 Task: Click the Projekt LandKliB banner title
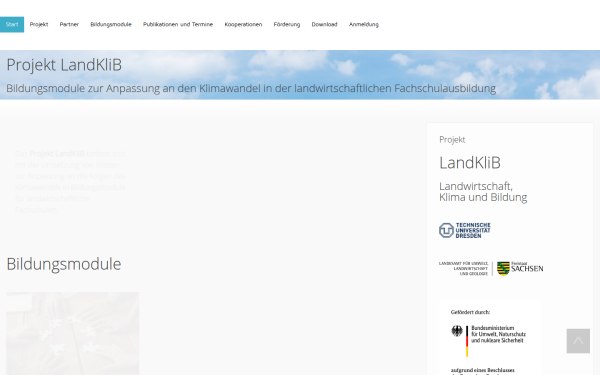pos(64,65)
